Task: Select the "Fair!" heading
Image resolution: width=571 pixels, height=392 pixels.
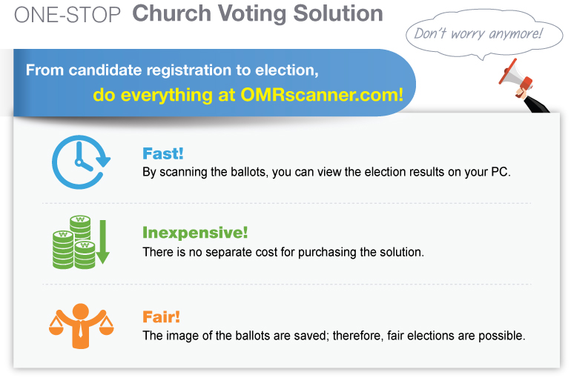Action: 161,317
